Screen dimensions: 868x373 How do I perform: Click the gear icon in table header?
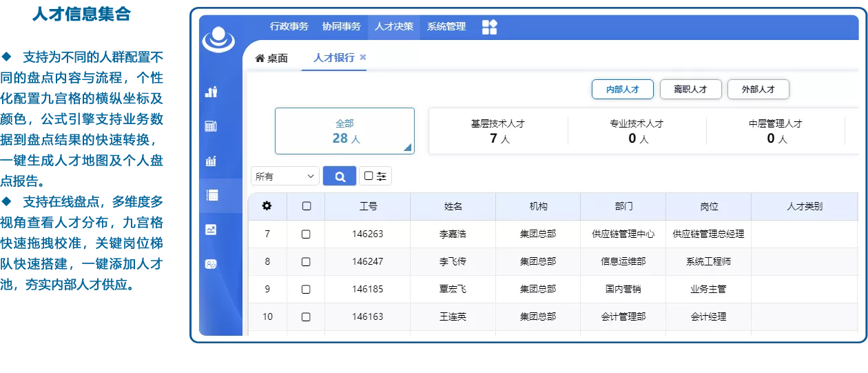(267, 206)
